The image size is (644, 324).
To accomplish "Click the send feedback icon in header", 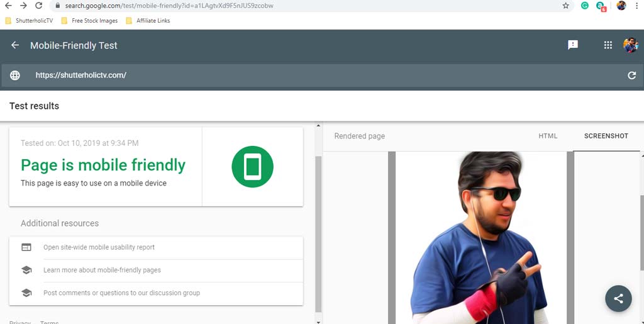I will click(x=573, y=45).
